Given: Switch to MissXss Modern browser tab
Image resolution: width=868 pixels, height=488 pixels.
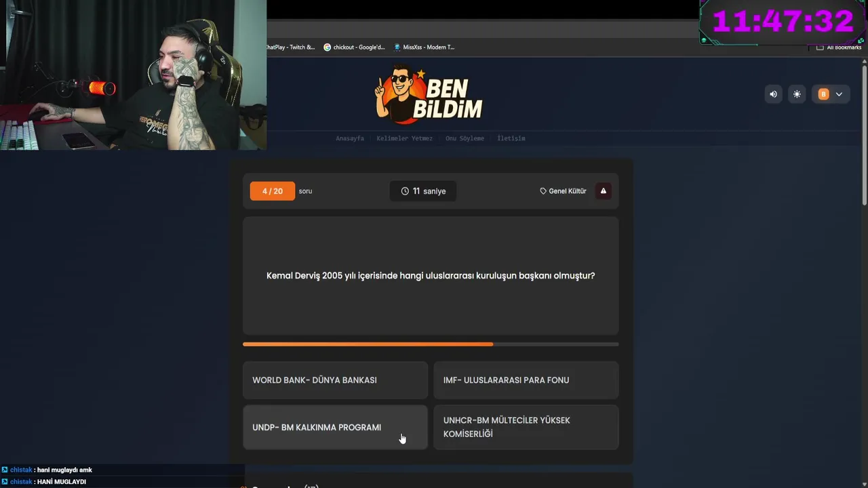Looking at the screenshot, I should [x=425, y=47].
